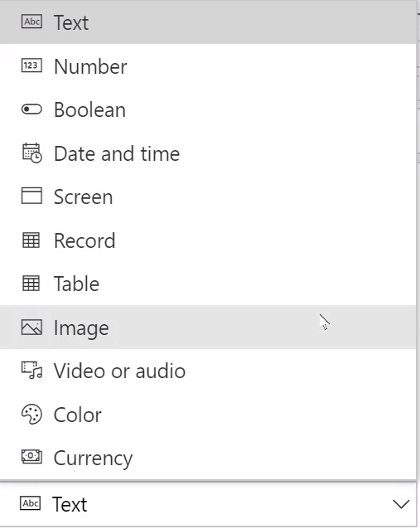The height and width of the screenshot is (529, 420).
Task: Click the grid icon next to Record
Action: (31, 240)
